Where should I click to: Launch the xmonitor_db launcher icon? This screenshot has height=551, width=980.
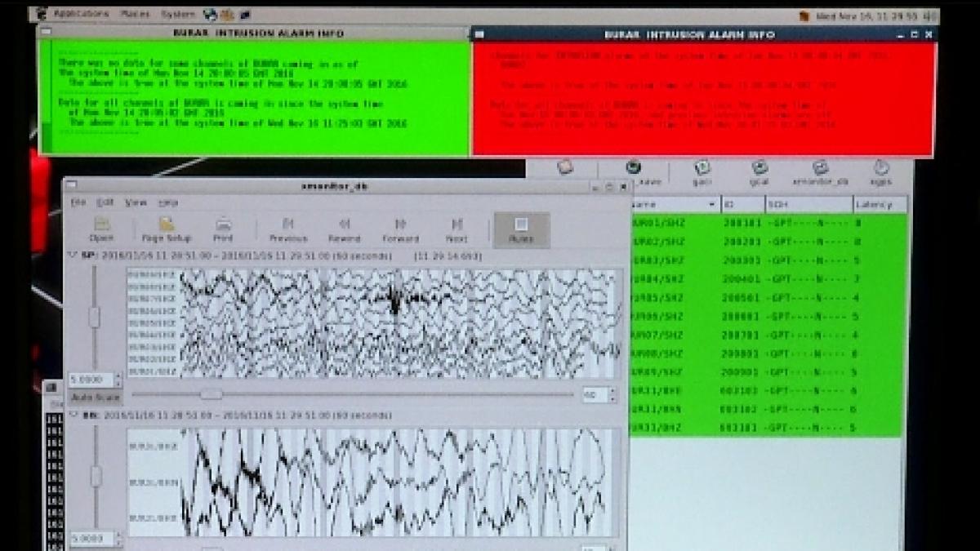(x=821, y=171)
